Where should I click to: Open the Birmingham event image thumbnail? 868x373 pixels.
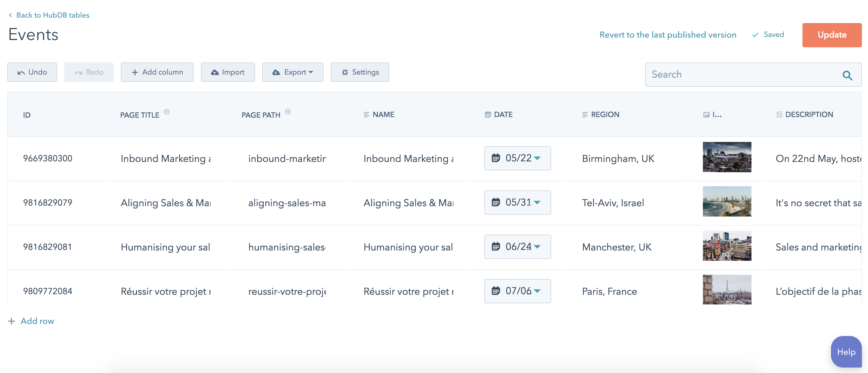(727, 157)
